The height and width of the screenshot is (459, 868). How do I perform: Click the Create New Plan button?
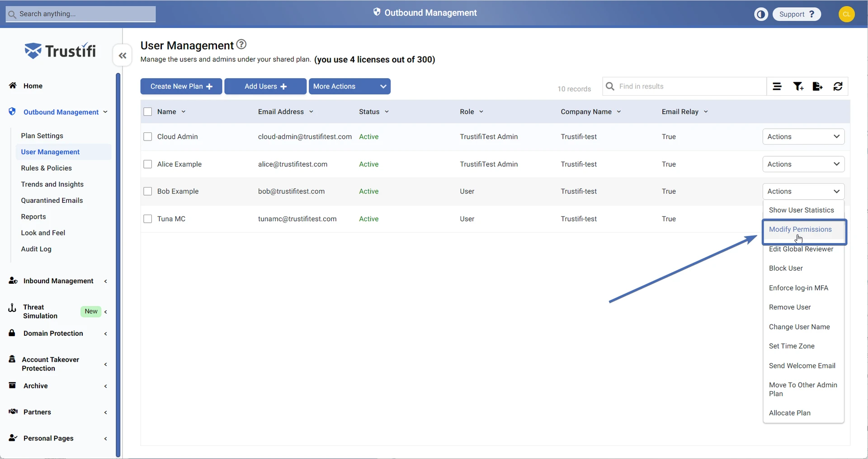point(181,86)
